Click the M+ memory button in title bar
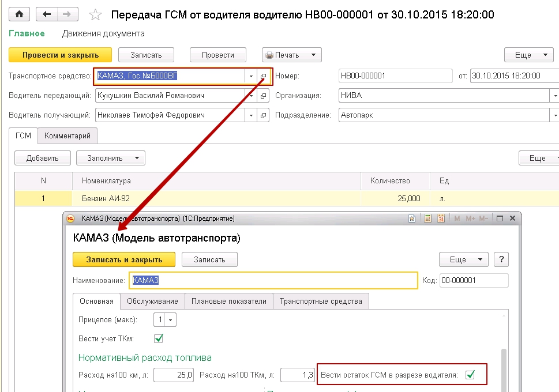The image size is (559, 392). [x=470, y=218]
